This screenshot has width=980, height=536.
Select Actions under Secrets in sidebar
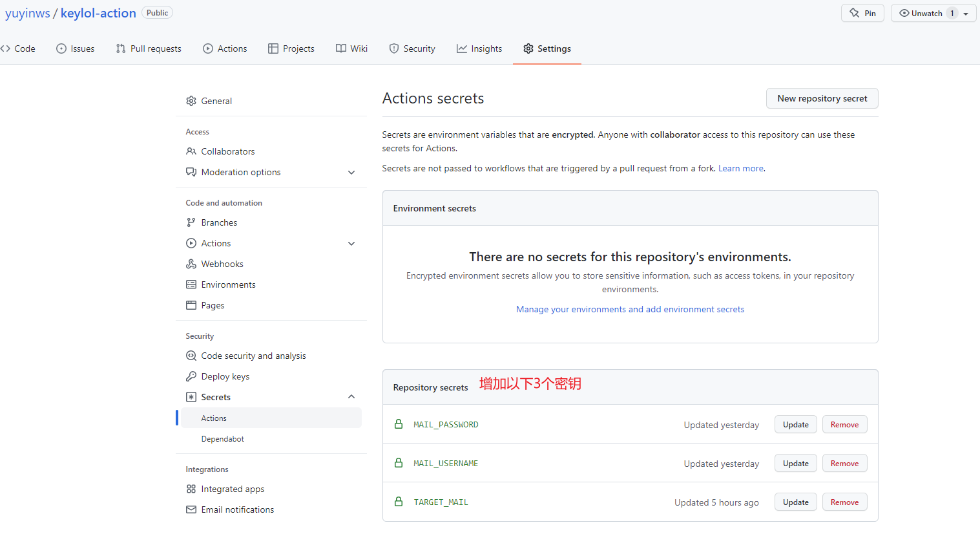point(271,418)
